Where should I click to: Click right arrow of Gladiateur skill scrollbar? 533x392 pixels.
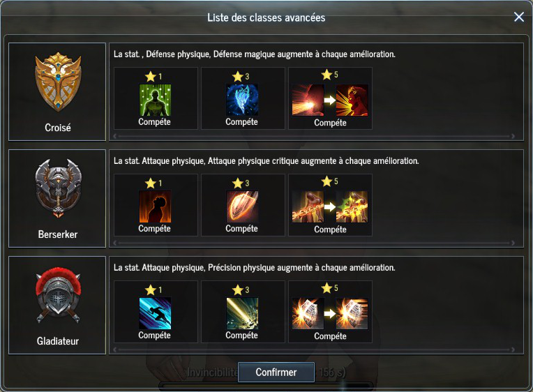tap(513, 349)
